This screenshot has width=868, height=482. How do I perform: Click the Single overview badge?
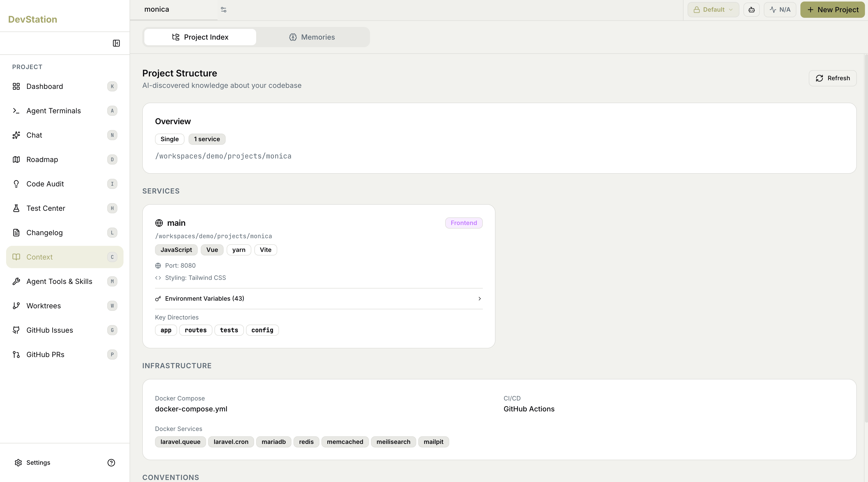click(x=169, y=139)
